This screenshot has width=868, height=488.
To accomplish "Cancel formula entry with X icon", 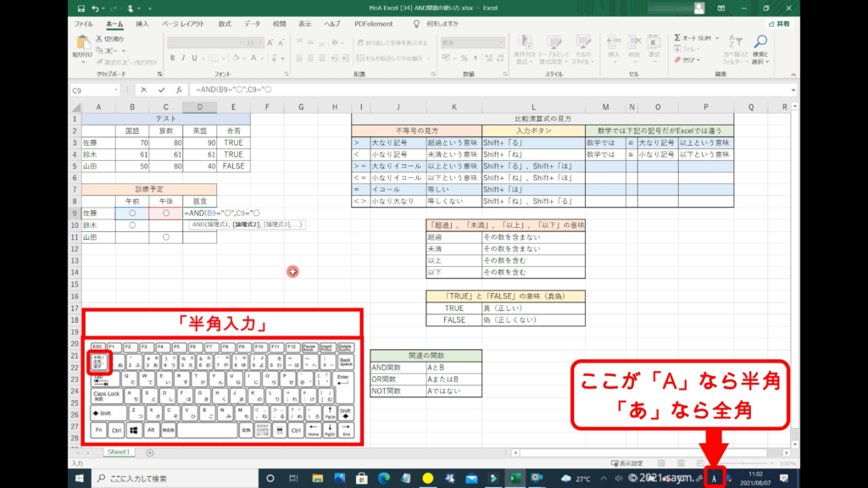I will 144,90.
